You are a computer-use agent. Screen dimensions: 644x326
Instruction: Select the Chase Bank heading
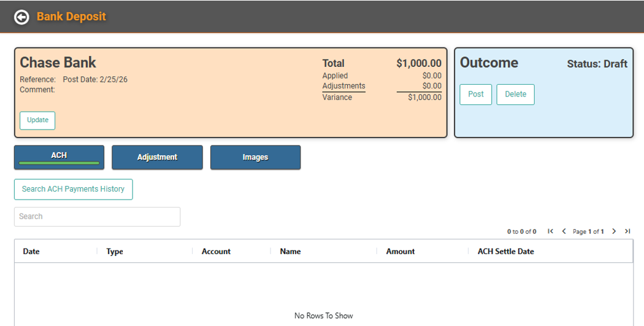58,63
